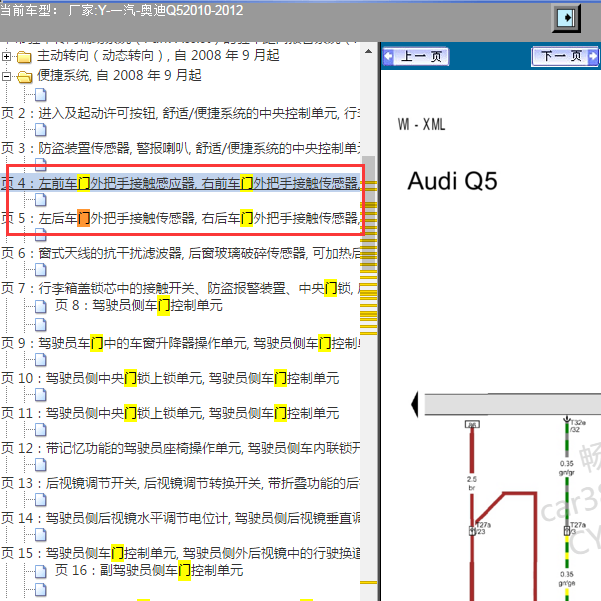Click document icon for 页 2 entry

41,95
